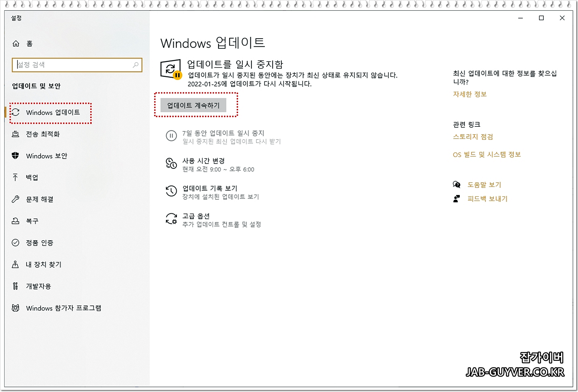Click the advanced options gear icon
Viewport: 578px width, 392px height.
click(171, 219)
